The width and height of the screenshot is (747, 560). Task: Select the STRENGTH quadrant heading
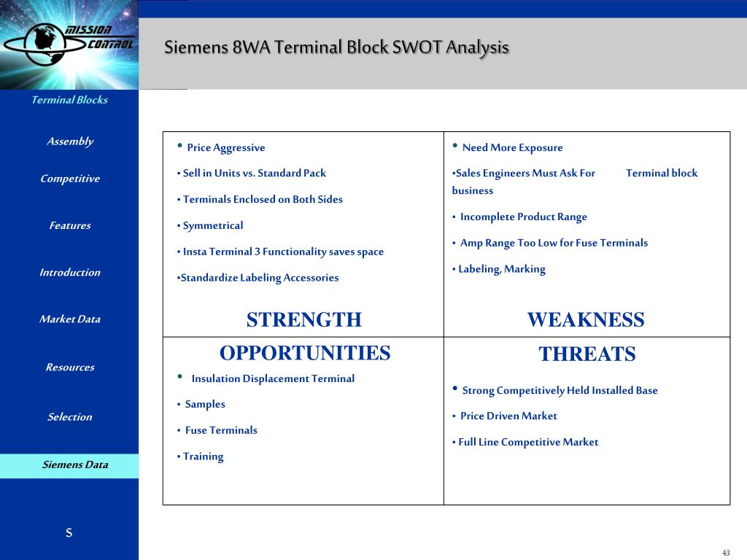coord(304,319)
